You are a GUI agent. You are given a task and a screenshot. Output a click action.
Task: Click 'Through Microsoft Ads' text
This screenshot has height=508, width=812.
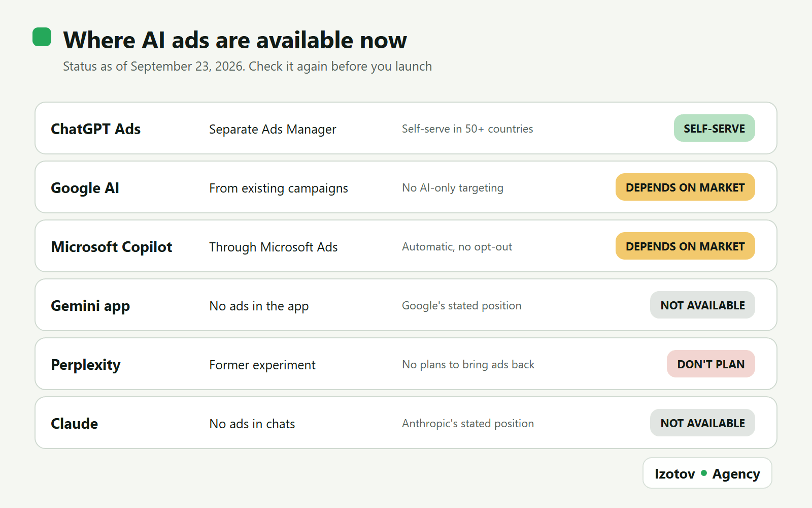coord(273,247)
